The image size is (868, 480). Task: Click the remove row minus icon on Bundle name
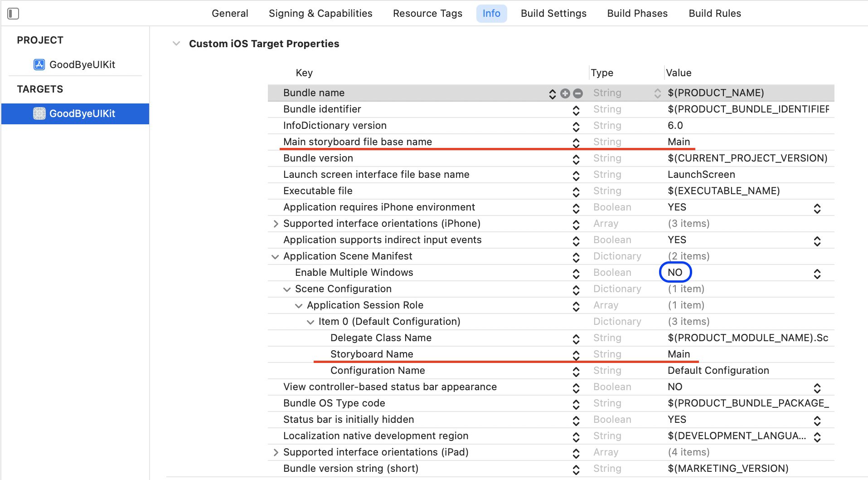[x=578, y=93]
